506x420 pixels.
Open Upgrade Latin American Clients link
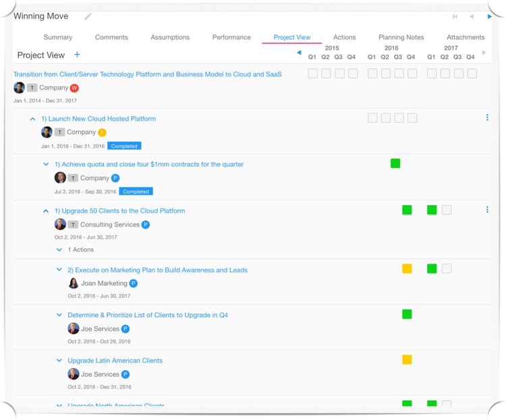pos(115,360)
